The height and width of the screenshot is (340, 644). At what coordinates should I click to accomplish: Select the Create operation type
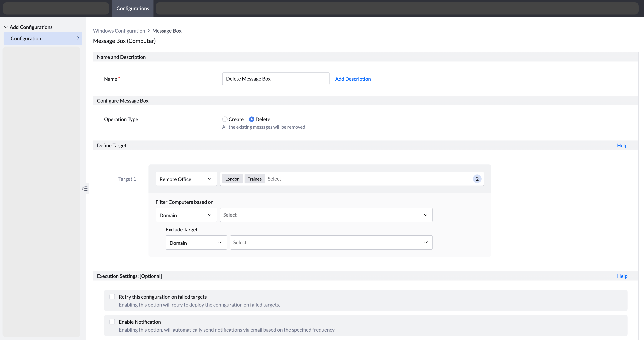(x=225, y=119)
